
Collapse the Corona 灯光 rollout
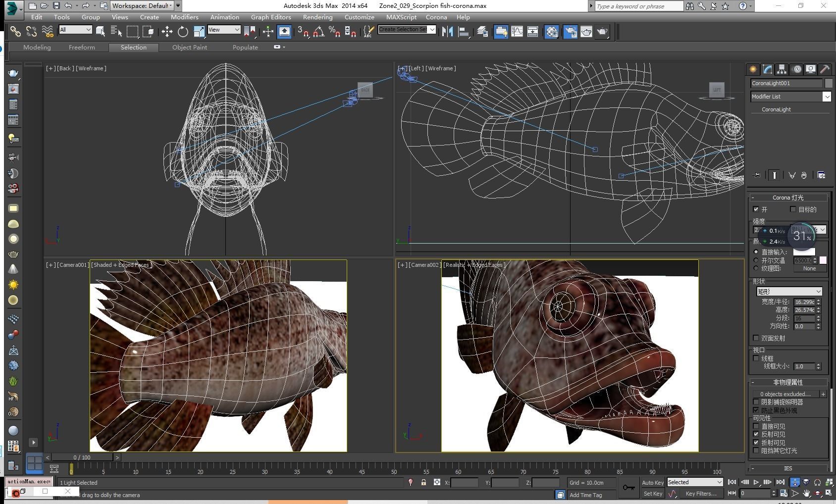[788, 198]
